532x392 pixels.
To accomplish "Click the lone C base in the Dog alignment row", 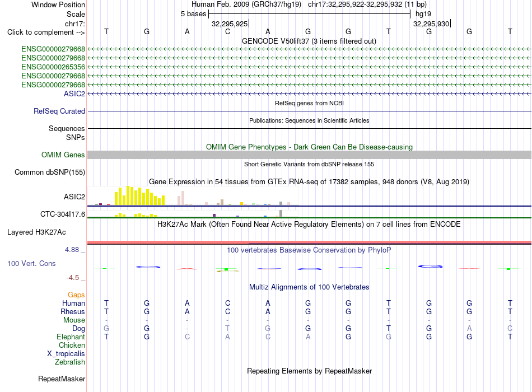I will click(x=510, y=328).
